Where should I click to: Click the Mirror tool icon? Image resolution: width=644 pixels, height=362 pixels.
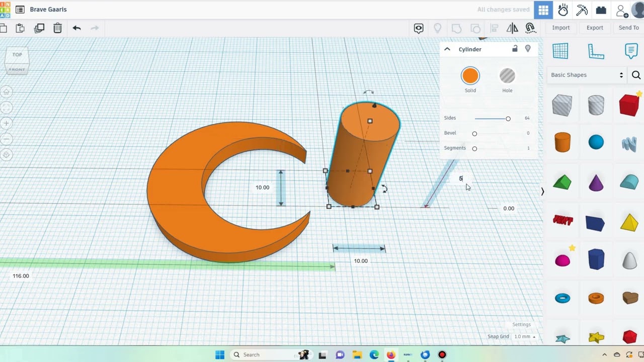coord(512,28)
